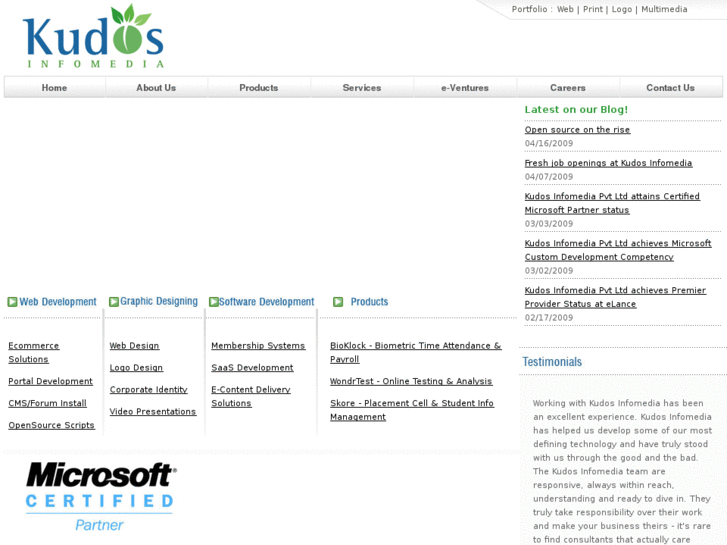Open the Home menu item
Image resolution: width=727 pixels, height=545 pixels.
pyautogui.click(x=54, y=88)
